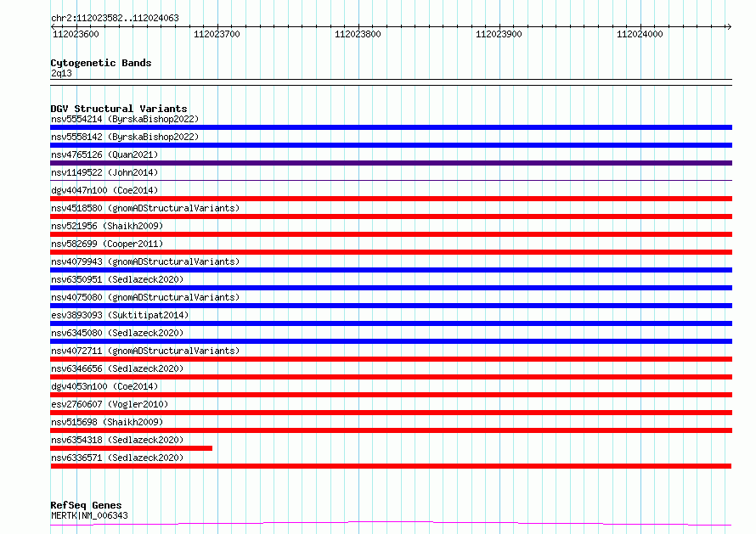
Task: Select esv2760607 (Vogler2010) label
Action: [x=110, y=404]
